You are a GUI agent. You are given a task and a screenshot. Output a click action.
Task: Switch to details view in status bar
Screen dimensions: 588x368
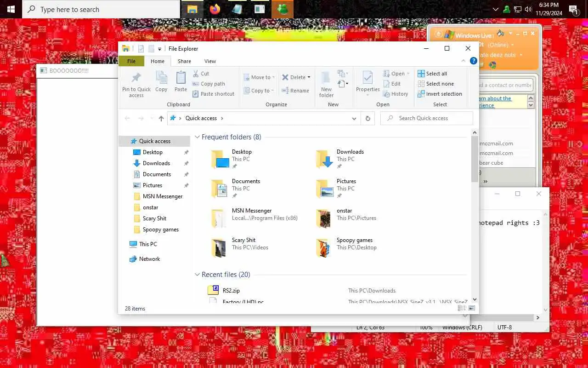(x=461, y=308)
